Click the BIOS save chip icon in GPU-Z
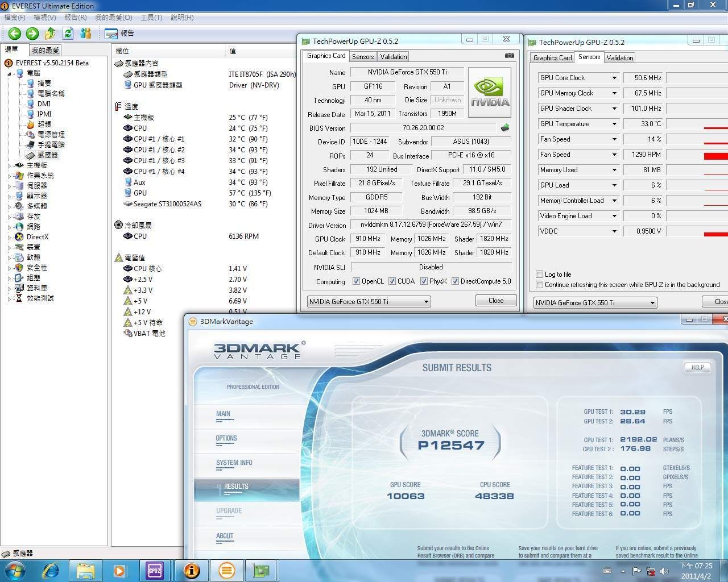728x582 pixels. pos(504,127)
